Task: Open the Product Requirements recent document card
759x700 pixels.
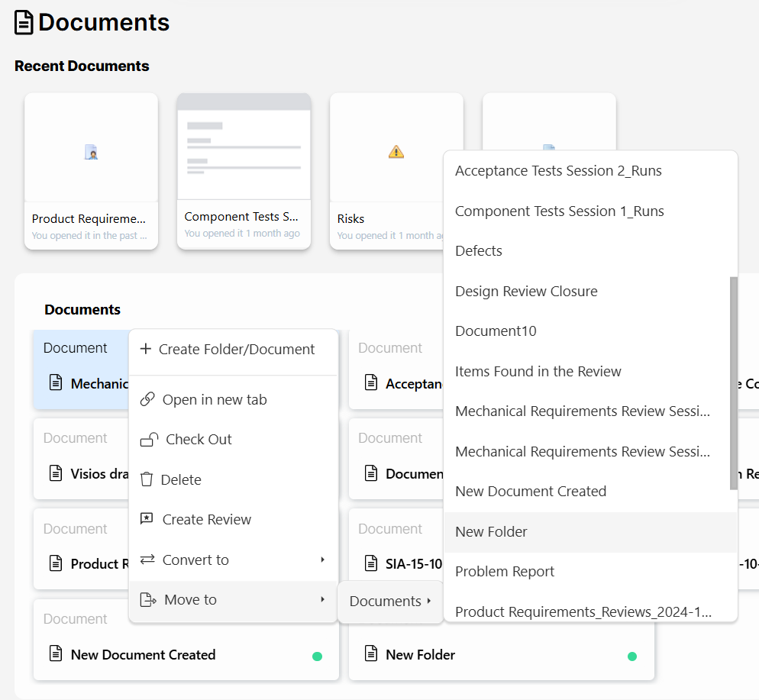Action: (91, 170)
